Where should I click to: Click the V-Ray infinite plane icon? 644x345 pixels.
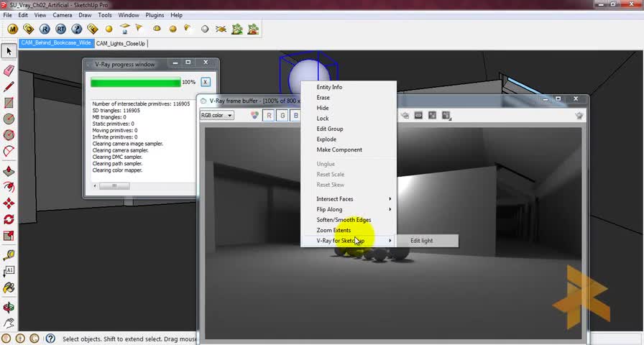tap(221, 29)
